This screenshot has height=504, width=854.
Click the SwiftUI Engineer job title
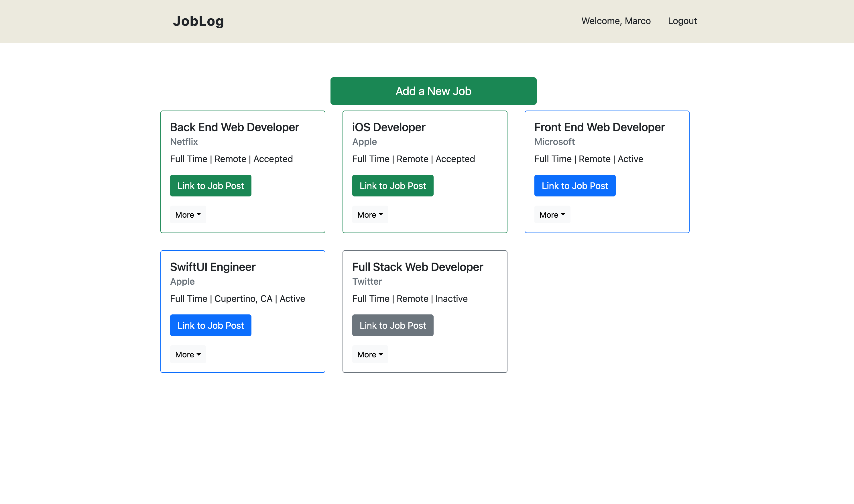(x=212, y=267)
